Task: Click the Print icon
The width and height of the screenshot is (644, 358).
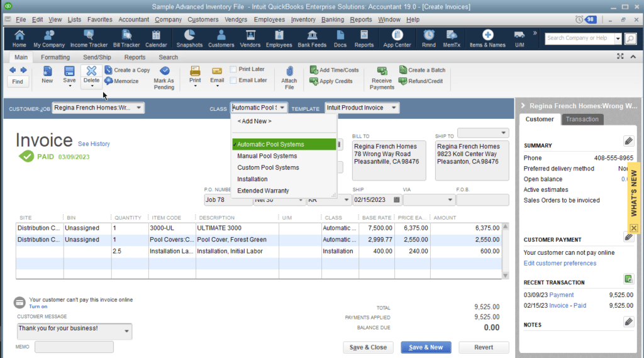Action: (x=195, y=74)
